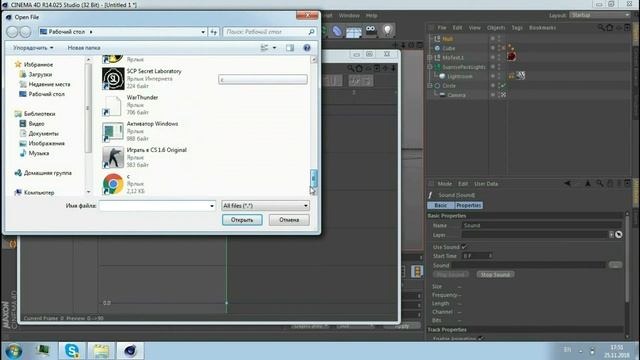Switch to the Properties tab

click(x=469, y=205)
